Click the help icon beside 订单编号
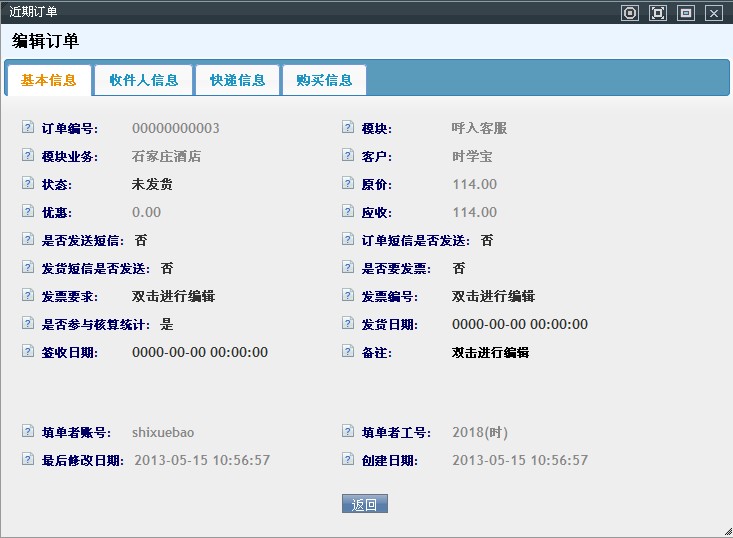The image size is (733, 538). coord(27,128)
